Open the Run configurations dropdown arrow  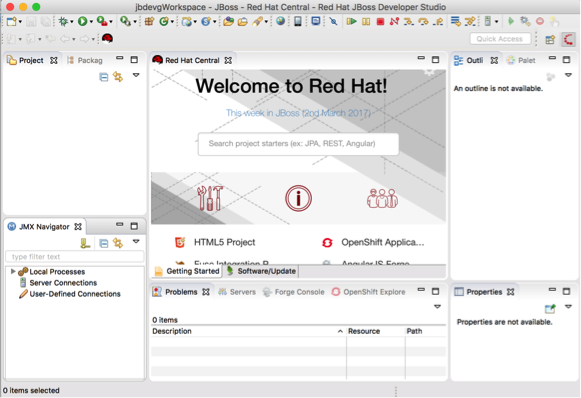click(x=91, y=22)
